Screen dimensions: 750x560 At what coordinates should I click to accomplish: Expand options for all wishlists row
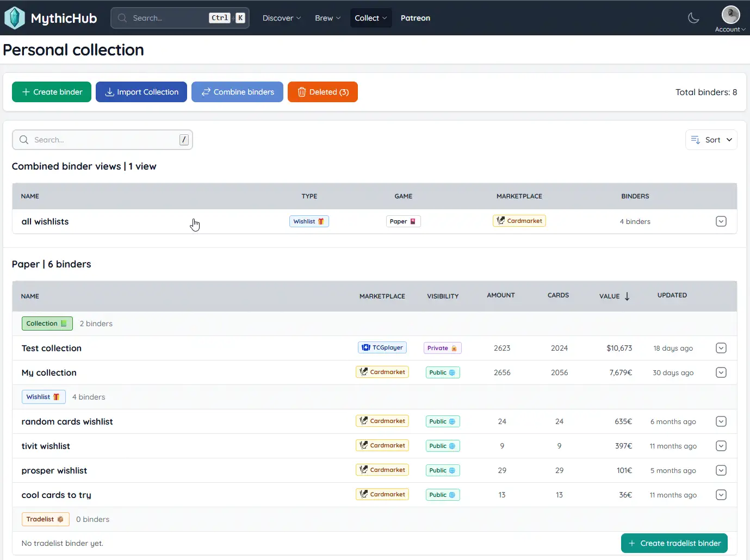coord(721,221)
